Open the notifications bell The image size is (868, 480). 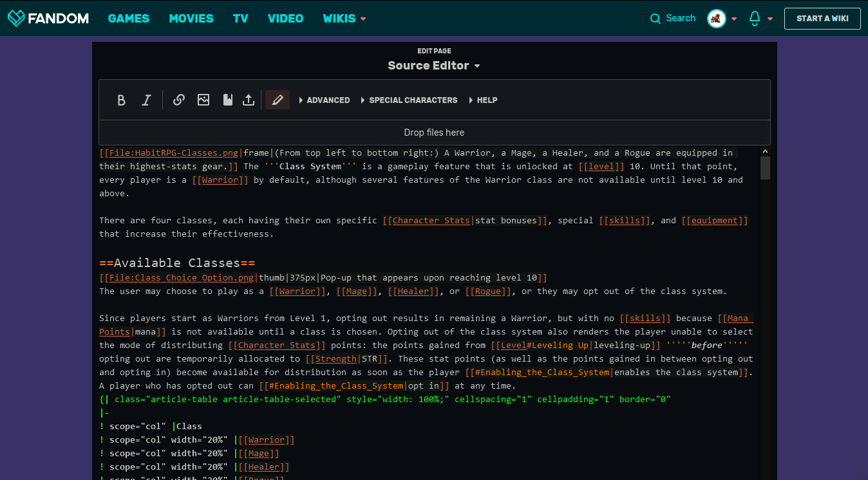click(x=755, y=19)
